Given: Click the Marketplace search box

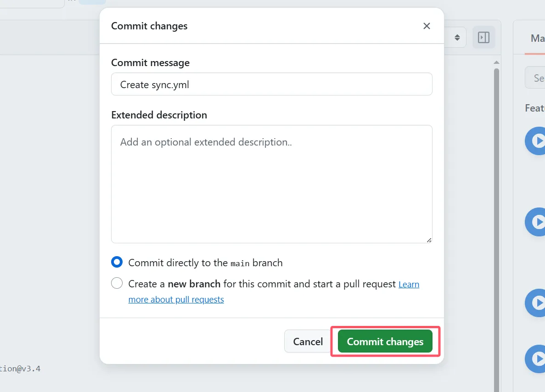Looking at the screenshot, I should 537,78.
